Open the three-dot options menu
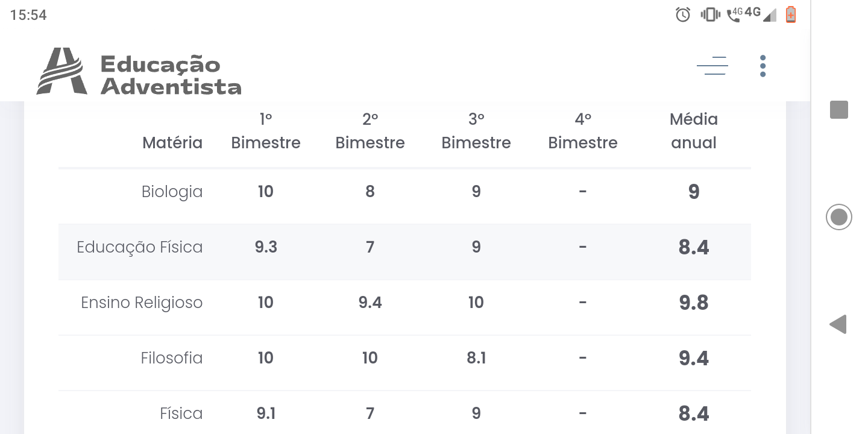Screen dimensions: 868x434 pyautogui.click(x=763, y=66)
